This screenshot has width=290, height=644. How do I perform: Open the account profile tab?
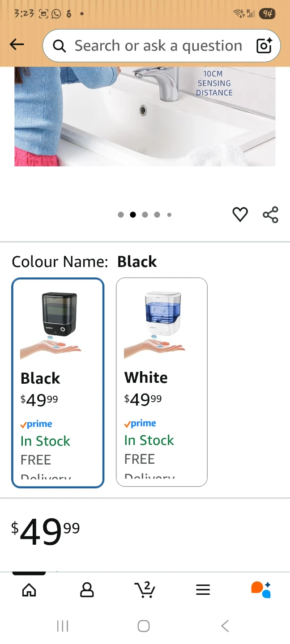click(x=87, y=590)
